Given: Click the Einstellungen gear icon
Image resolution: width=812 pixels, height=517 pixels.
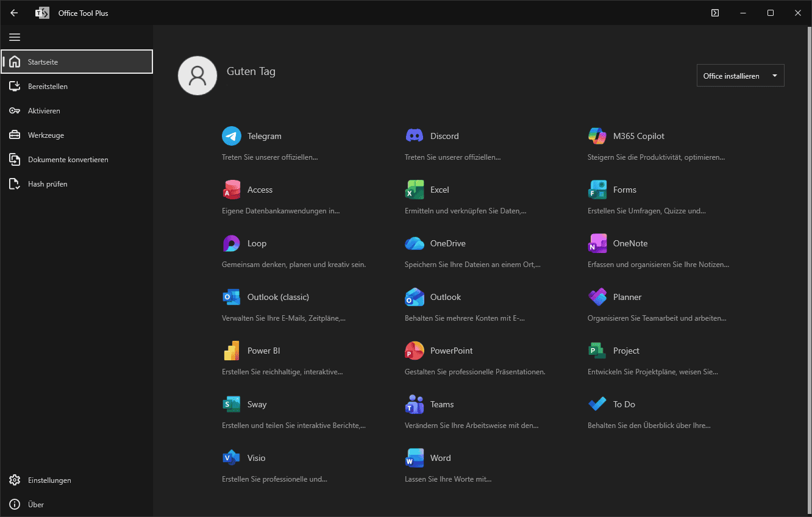Looking at the screenshot, I should click(15, 480).
